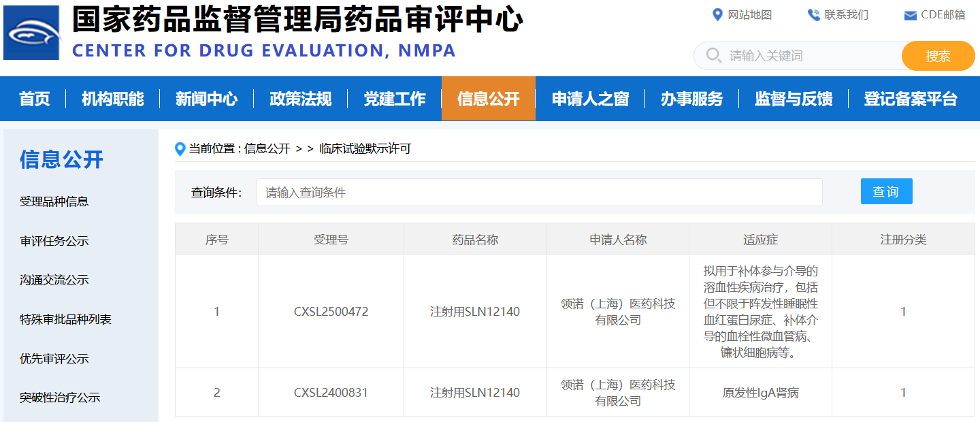The height and width of the screenshot is (422, 980).
Task: Click the CDE邮箱 envelope icon
Action: point(909,14)
